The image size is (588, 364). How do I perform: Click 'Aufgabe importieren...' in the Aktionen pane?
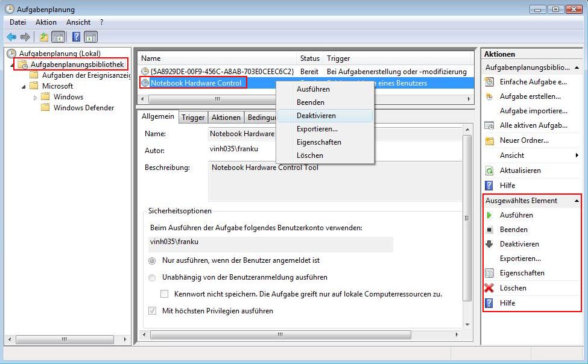tap(533, 111)
